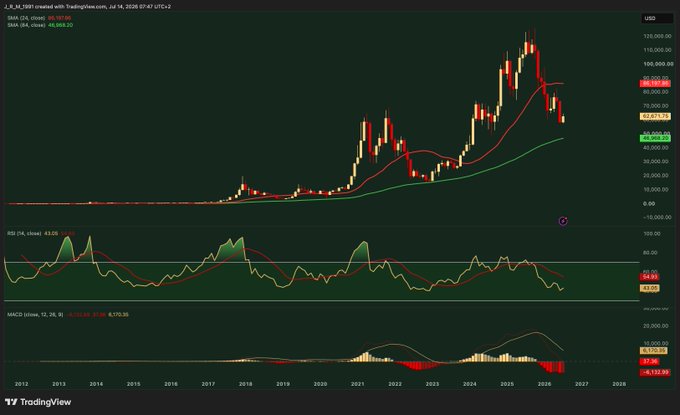
Task: Click the 10,000.00 price axis label
Action: [x=657, y=190]
